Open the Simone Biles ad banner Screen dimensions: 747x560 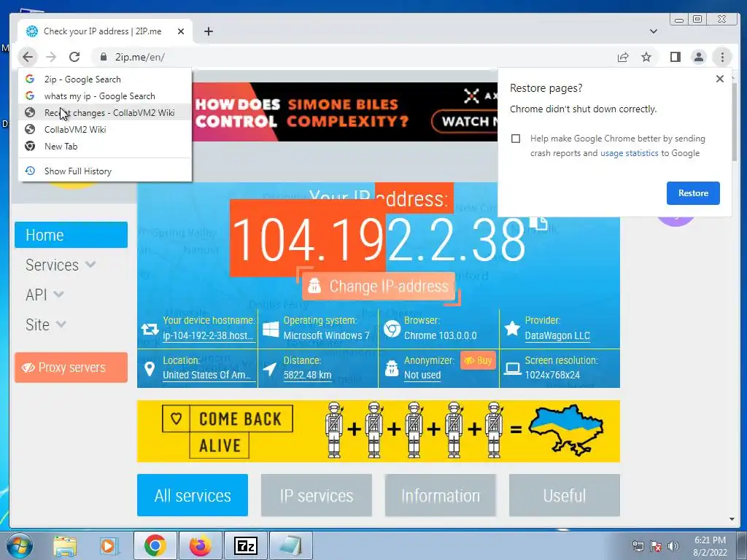pyautogui.click(x=344, y=112)
